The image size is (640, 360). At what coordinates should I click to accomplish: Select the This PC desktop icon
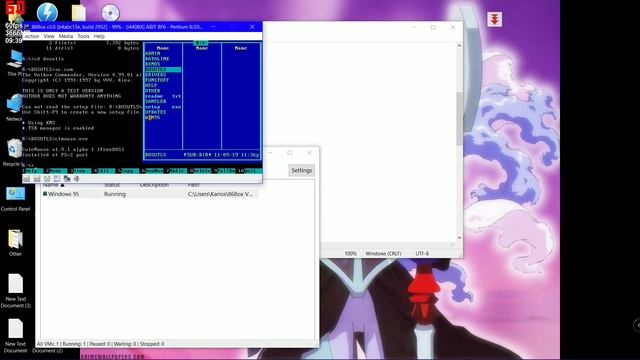click(x=15, y=62)
